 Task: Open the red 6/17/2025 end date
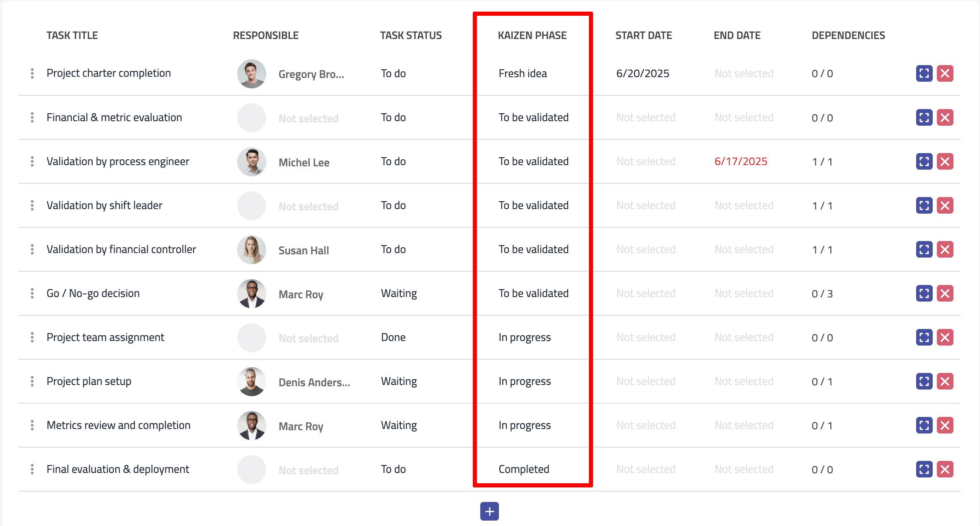click(741, 161)
